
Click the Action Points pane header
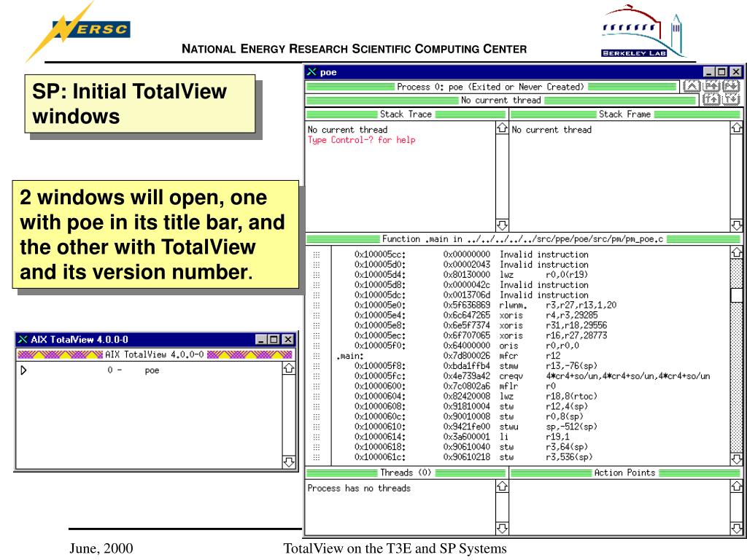625,472
